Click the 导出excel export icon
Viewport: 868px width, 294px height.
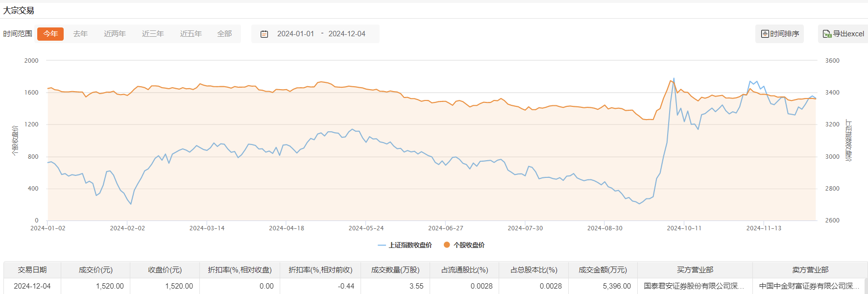click(827, 34)
